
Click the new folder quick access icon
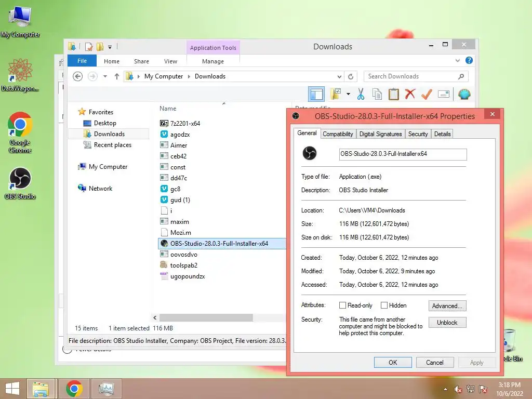(100, 47)
